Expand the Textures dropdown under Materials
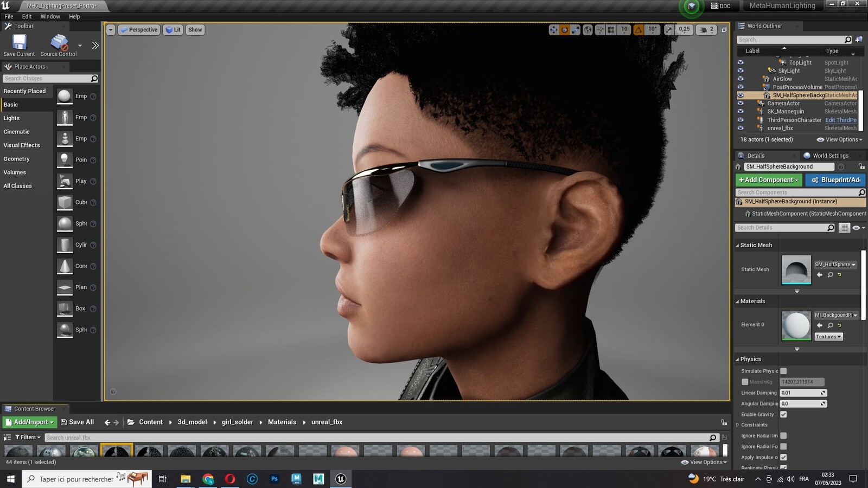868x488 pixels. click(x=828, y=337)
